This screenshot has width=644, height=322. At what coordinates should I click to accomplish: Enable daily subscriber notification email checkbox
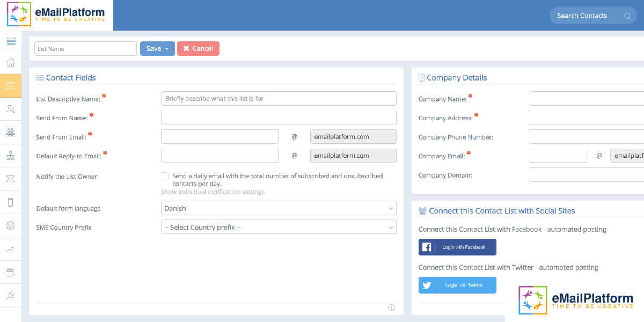tap(165, 176)
